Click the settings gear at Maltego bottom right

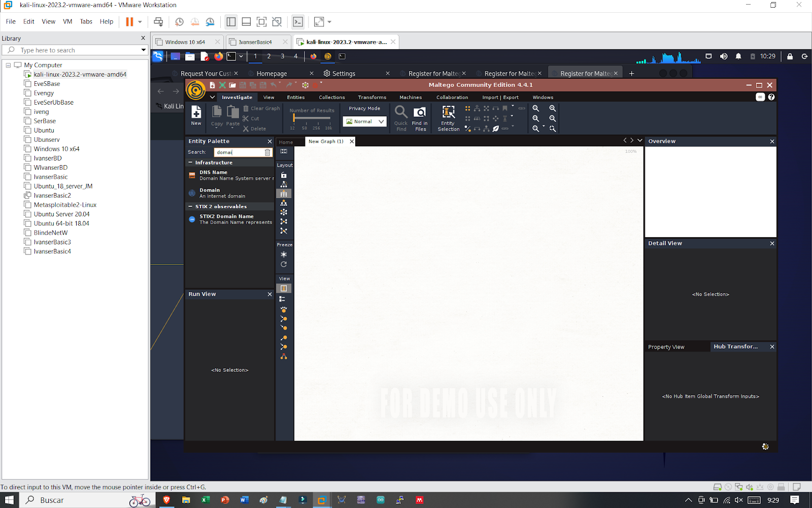coord(765,447)
